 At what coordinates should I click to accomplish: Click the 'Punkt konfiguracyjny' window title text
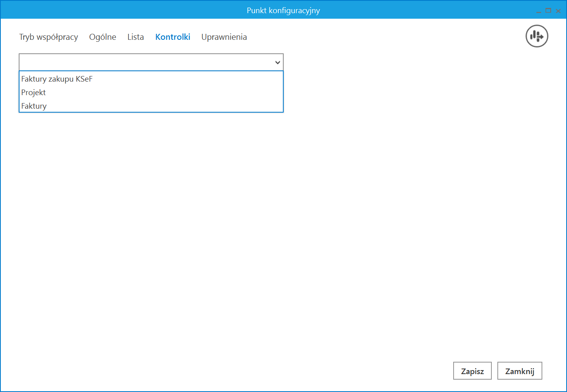pos(283,10)
